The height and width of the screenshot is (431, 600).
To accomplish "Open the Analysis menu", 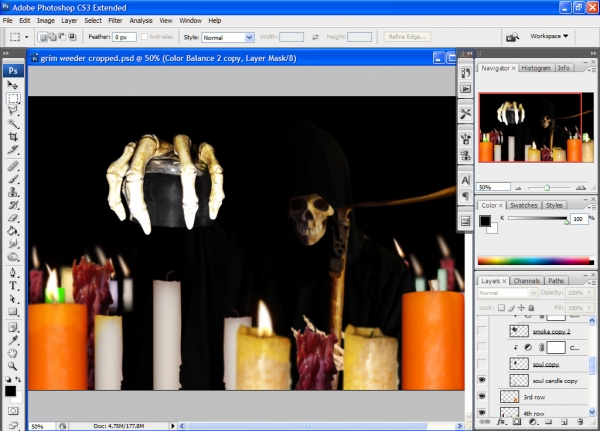I will click(x=141, y=21).
